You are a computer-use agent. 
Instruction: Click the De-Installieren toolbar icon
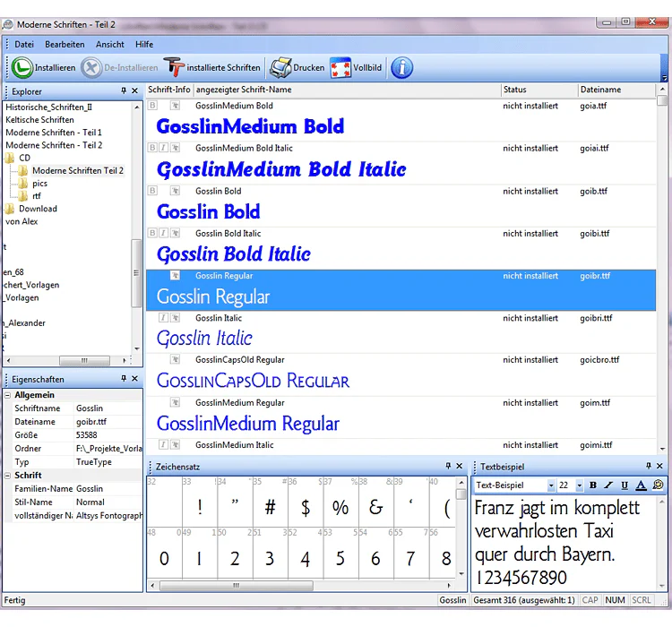pyautogui.click(x=91, y=68)
